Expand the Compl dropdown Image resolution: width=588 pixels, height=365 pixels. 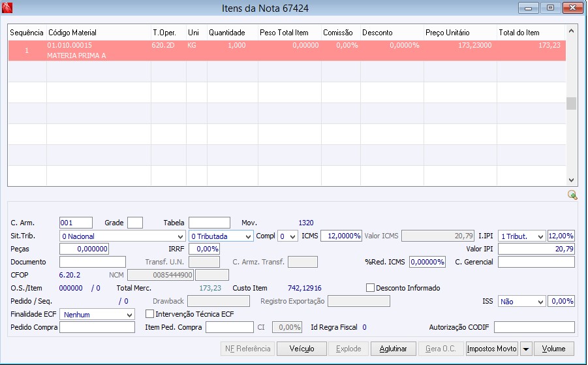288,236
